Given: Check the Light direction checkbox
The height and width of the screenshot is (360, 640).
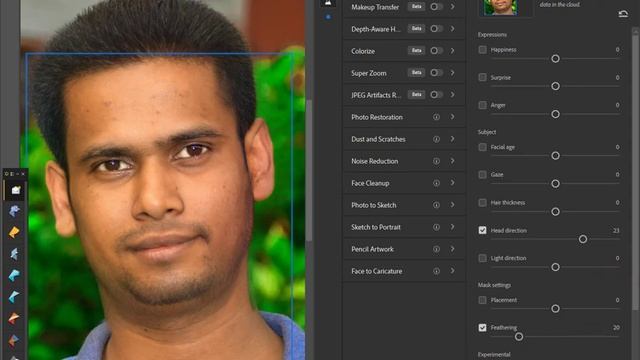Looking at the screenshot, I should 482,258.
